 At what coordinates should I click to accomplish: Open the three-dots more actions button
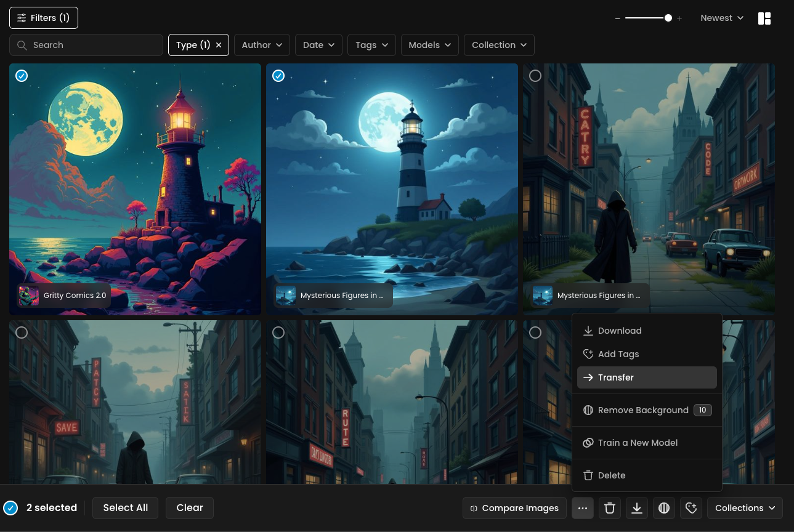point(583,508)
